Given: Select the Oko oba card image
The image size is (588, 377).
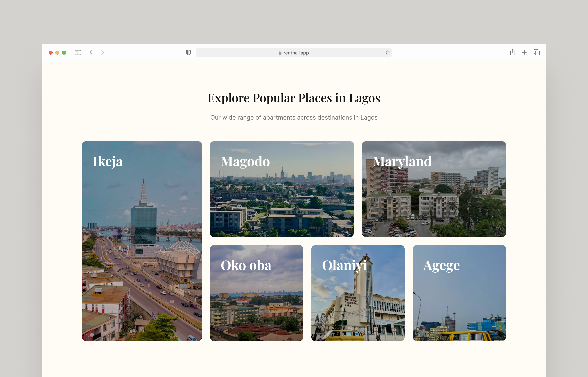Looking at the screenshot, I should [256, 293].
